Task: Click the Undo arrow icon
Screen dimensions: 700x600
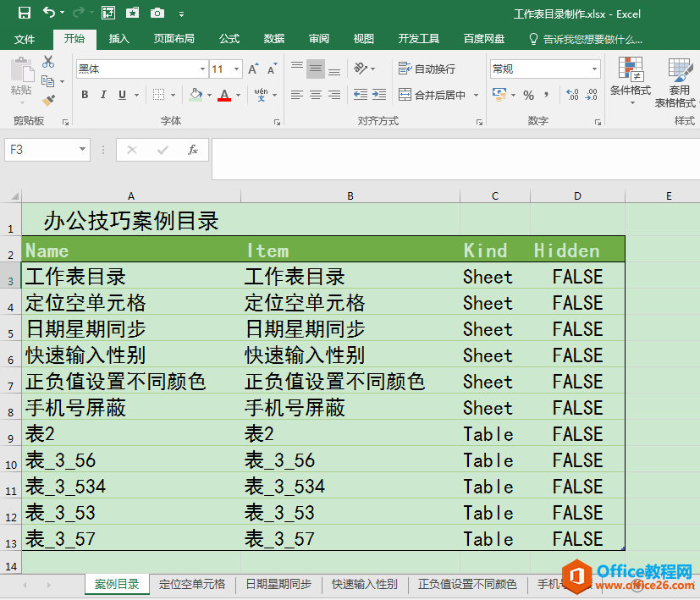Action: tap(48, 13)
